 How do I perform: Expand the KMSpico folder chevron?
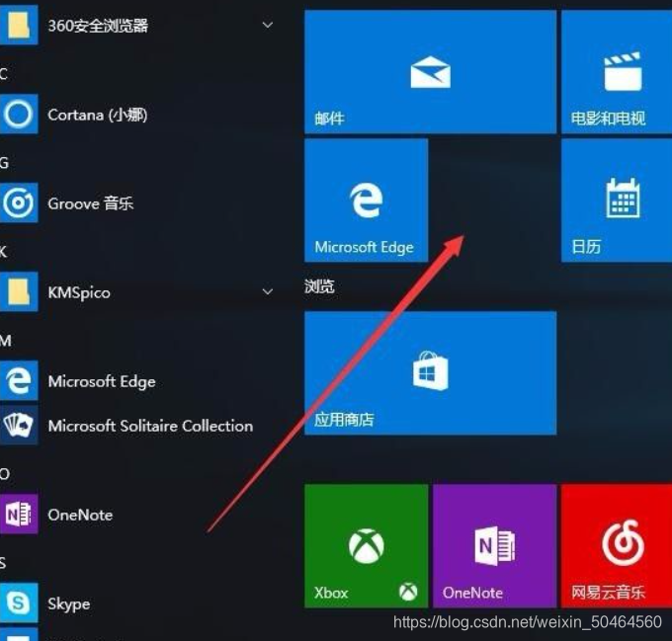[268, 292]
